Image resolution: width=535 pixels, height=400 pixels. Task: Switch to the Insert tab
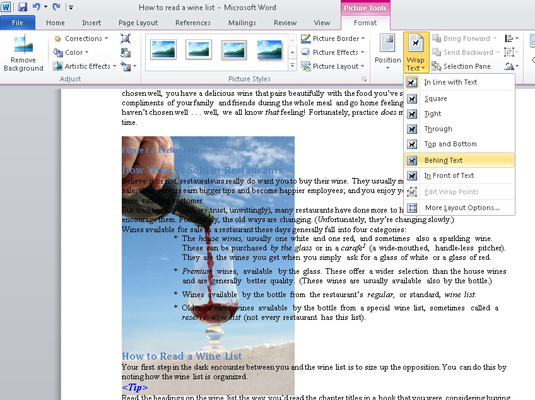pyautogui.click(x=91, y=23)
